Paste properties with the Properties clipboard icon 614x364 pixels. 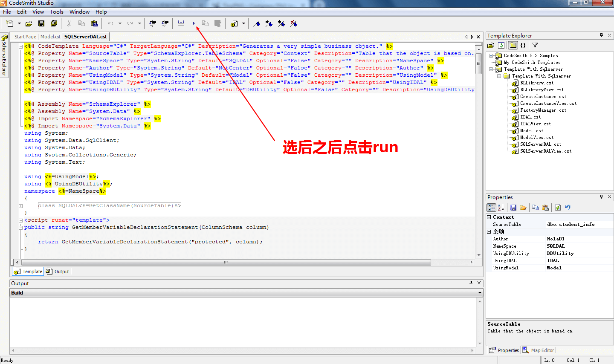(x=545, y=208)
